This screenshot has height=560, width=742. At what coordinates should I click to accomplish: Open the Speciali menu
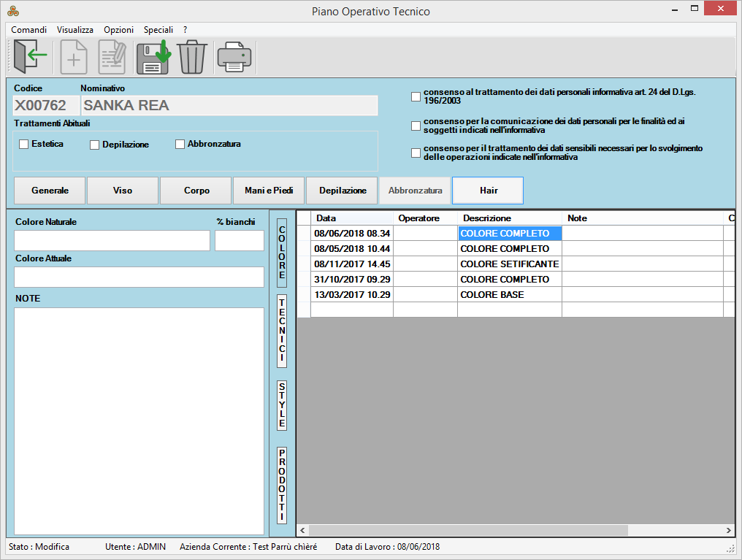[x=158, y=30]
